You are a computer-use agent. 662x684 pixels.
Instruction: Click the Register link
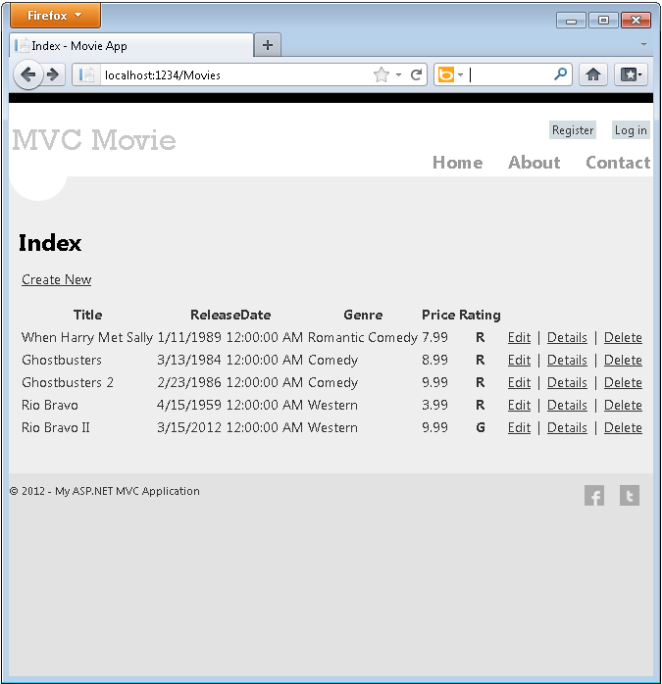click(573, 131)
